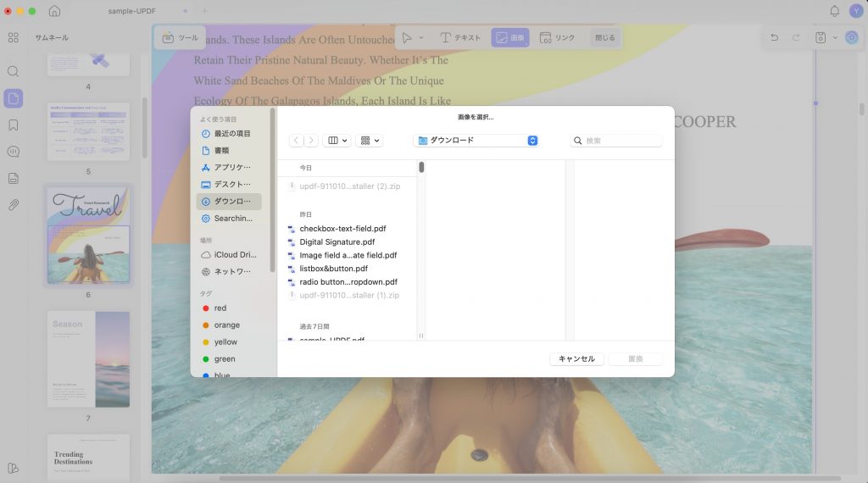The height and width of the screenshot is (483, 868).
Task: Open page 4 thumbnail
Action: point(88,64)
